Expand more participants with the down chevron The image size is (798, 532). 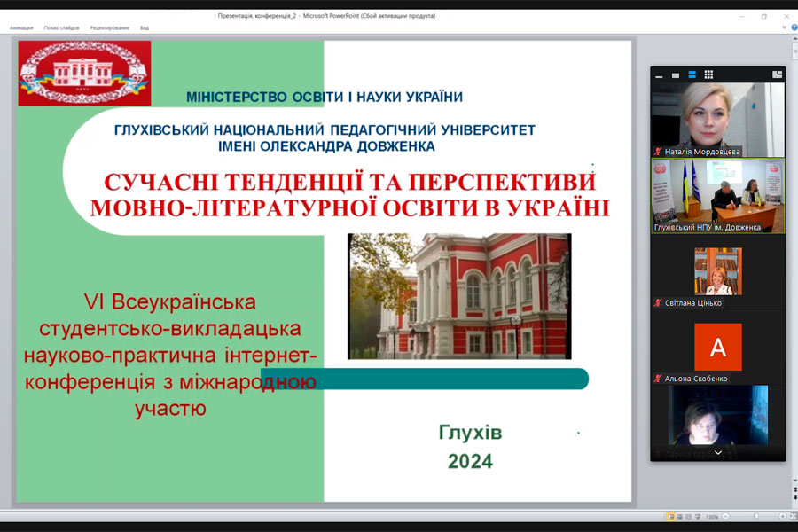coord(718,452)
